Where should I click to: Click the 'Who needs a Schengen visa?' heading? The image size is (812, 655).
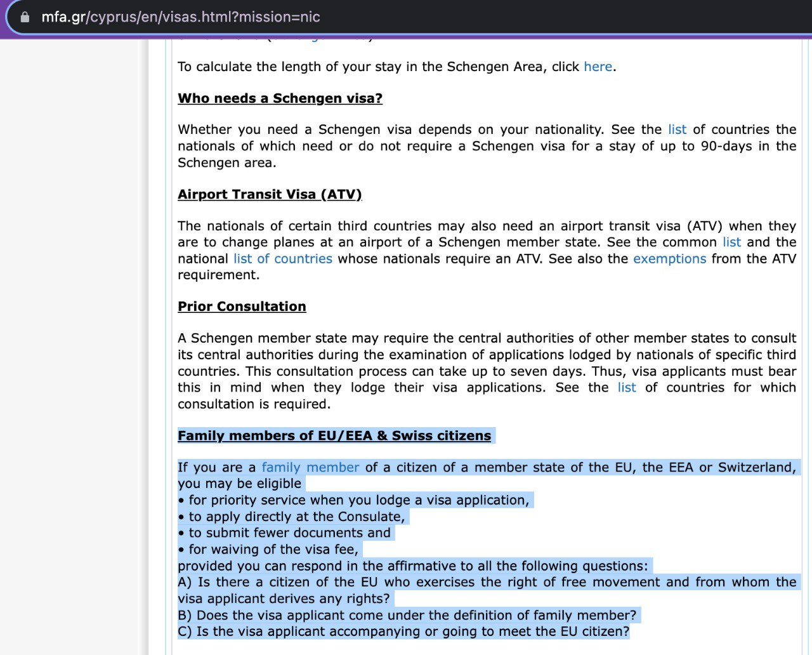280,98
